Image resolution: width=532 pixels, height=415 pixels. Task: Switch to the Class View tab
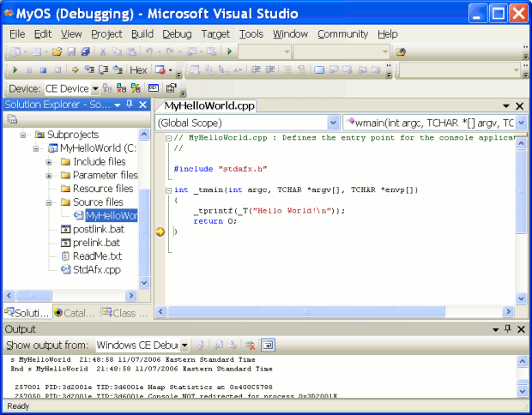[125, 313]
